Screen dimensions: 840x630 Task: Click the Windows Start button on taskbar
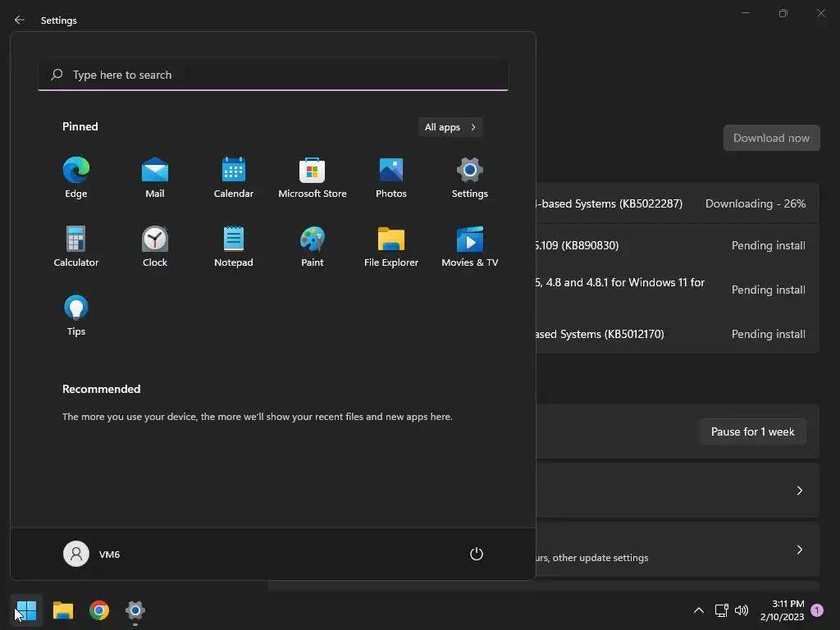tap(26, 610)
